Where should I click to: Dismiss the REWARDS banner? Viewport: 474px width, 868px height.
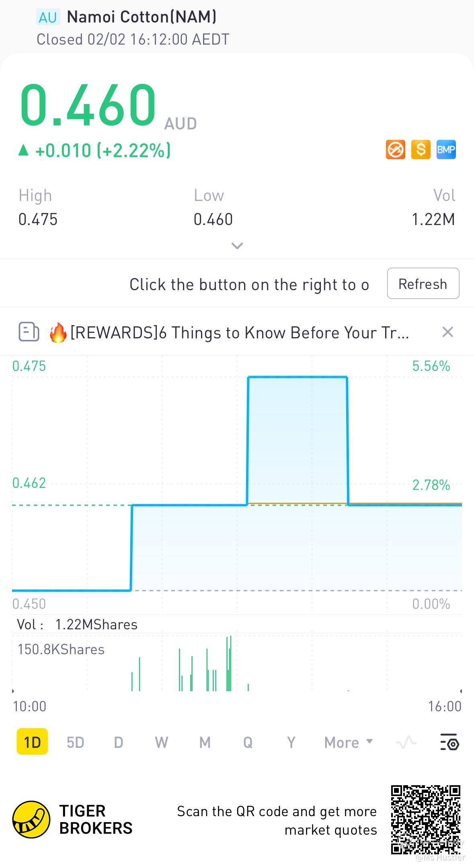[x=447, y=332]
